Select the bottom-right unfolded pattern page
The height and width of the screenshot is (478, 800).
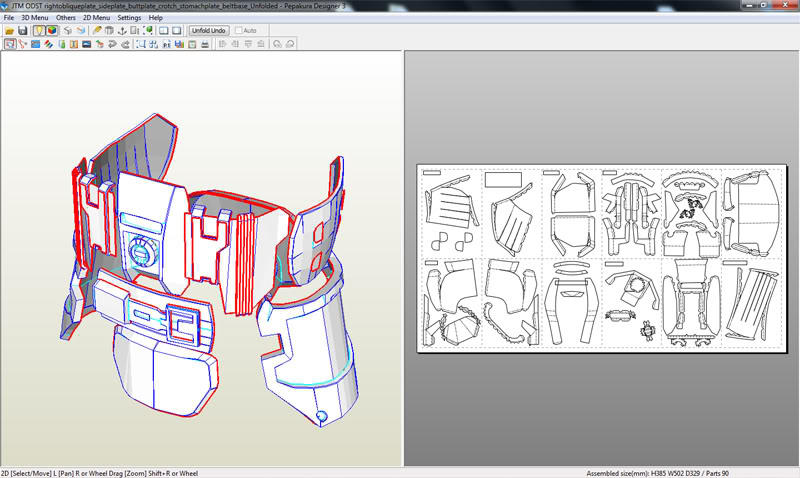pos(752,304)
